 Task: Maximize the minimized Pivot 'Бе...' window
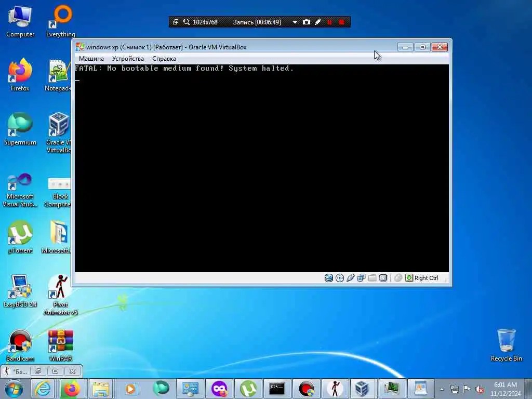[x=55, y=371]
